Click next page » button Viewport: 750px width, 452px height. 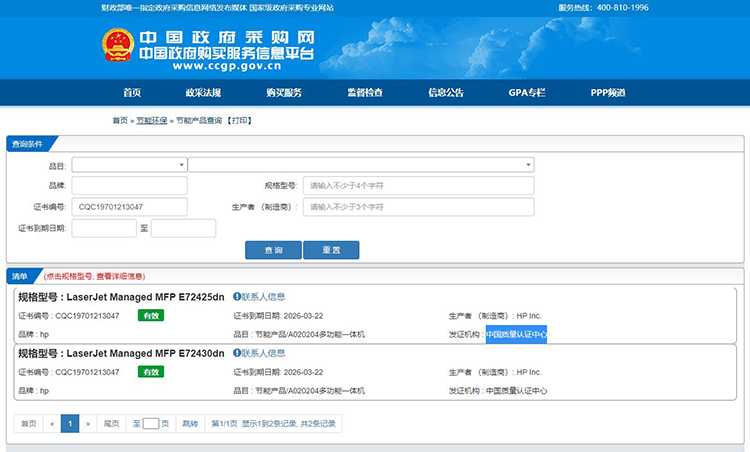88,423
